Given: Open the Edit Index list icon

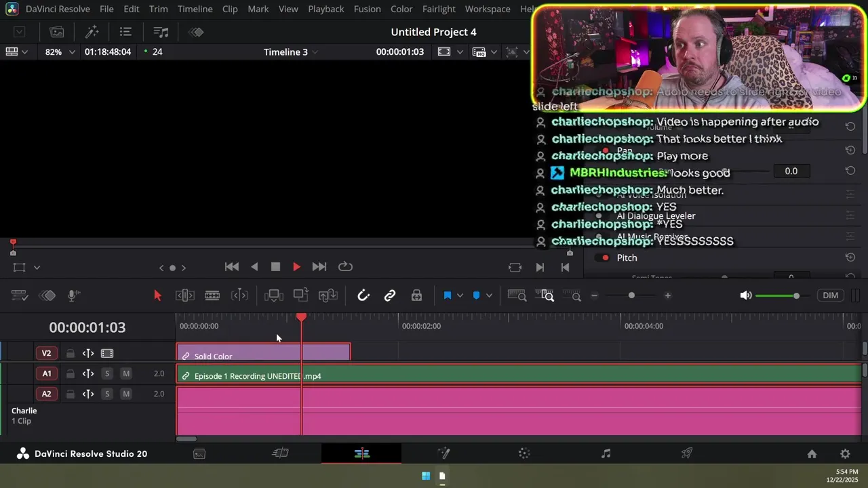Looking at the screenshot, I should click(125, 32).
